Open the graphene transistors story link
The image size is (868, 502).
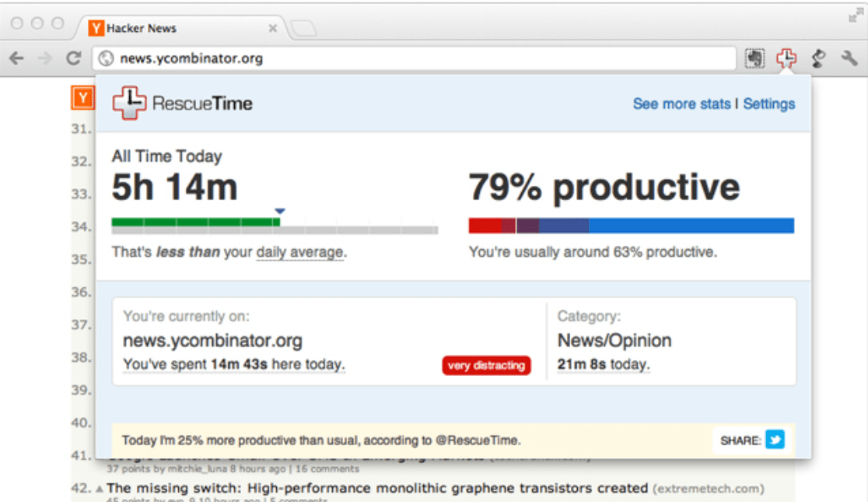pyautogui.click(x=377, y=488)
